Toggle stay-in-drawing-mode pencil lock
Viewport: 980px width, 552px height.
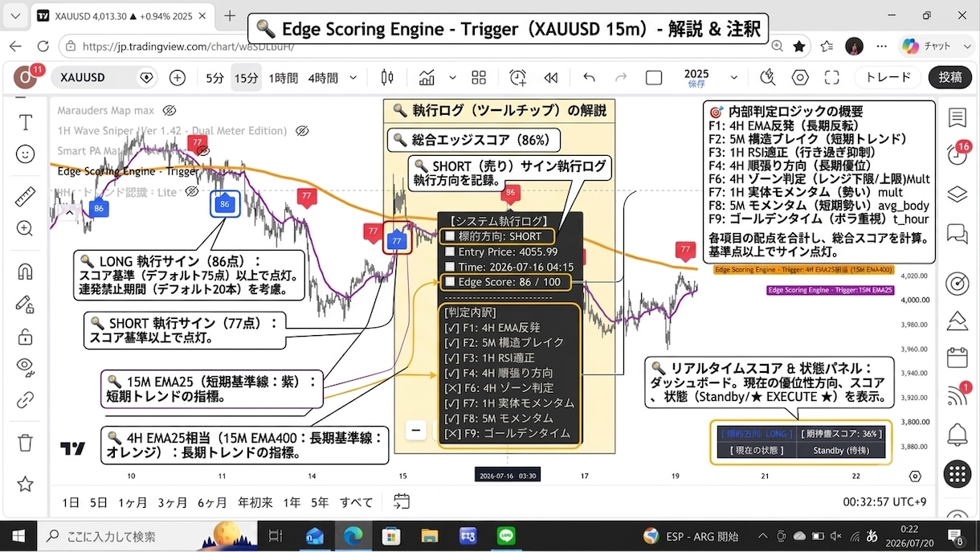26,303
